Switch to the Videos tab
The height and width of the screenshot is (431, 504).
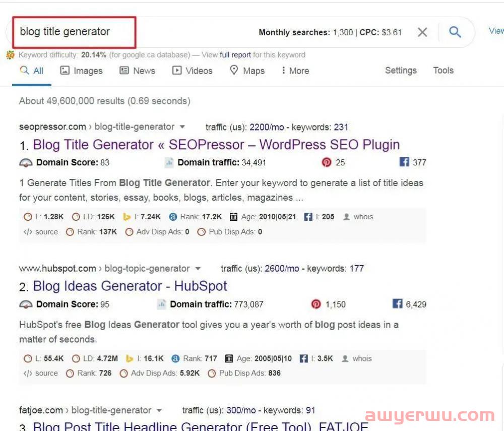192,71
